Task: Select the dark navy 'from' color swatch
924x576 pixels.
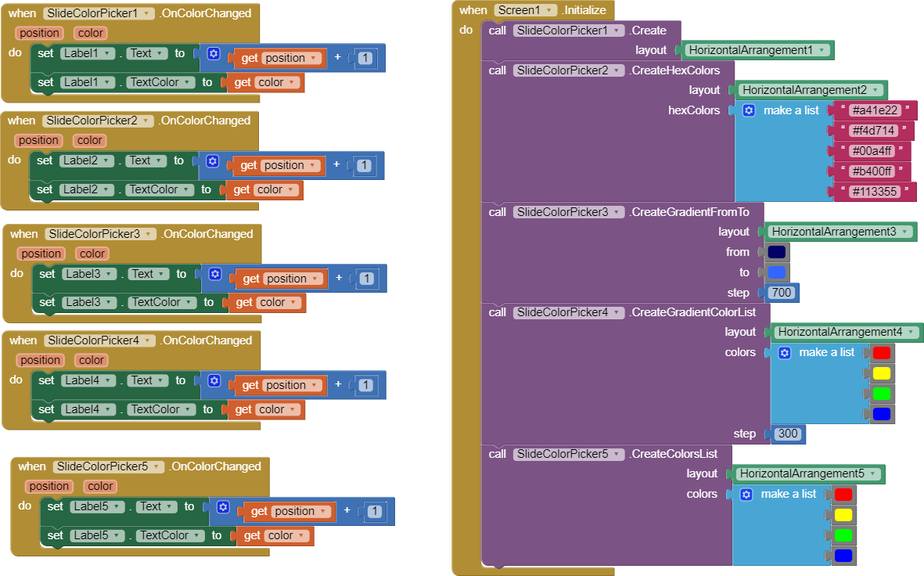Action: coord(776,252)
